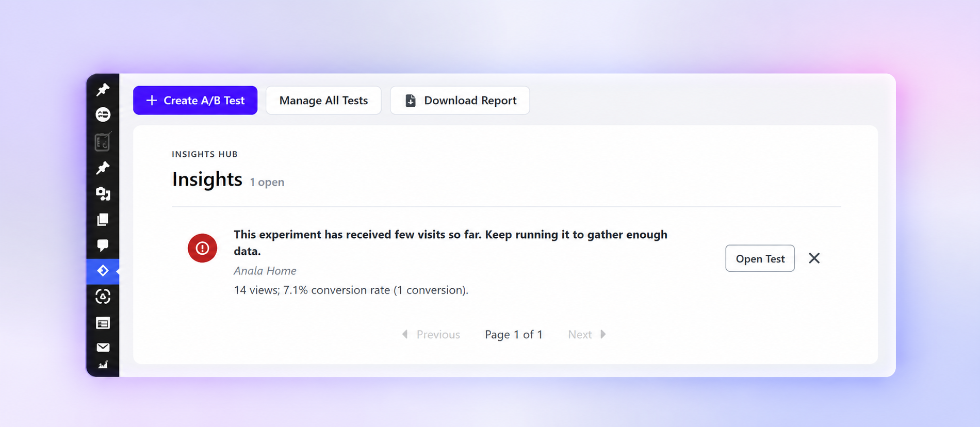Click the red alert icon on the insight
Image resolution: width=980 pixels, height=427 pixels.
(x=202, y=248)
